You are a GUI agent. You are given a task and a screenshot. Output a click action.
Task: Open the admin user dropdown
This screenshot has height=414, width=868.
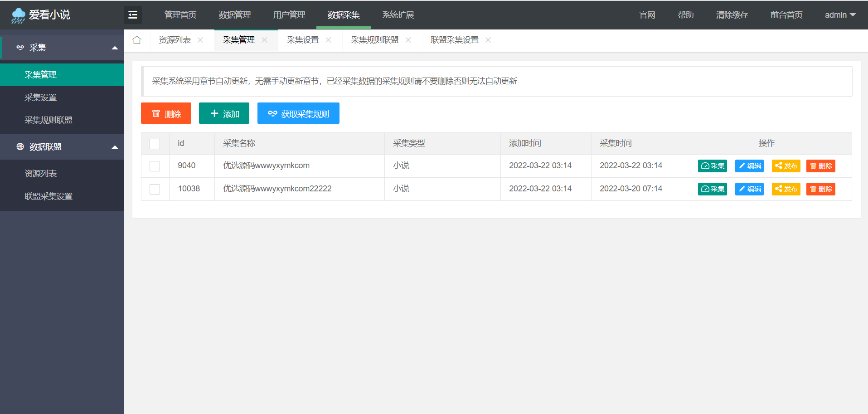click(840, 15)
